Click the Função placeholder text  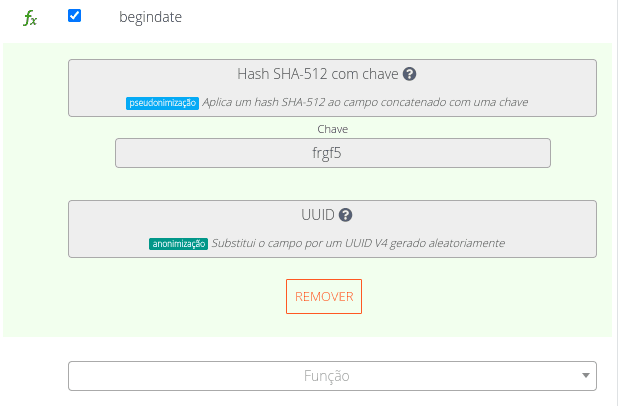(x=326, y=376)
